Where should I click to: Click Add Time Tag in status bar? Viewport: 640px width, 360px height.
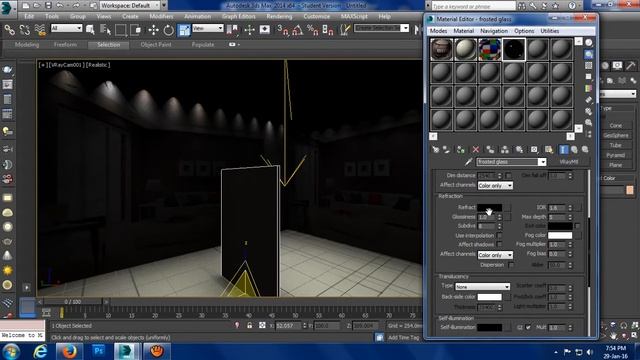pyautogui.click(x=403, y=338)
